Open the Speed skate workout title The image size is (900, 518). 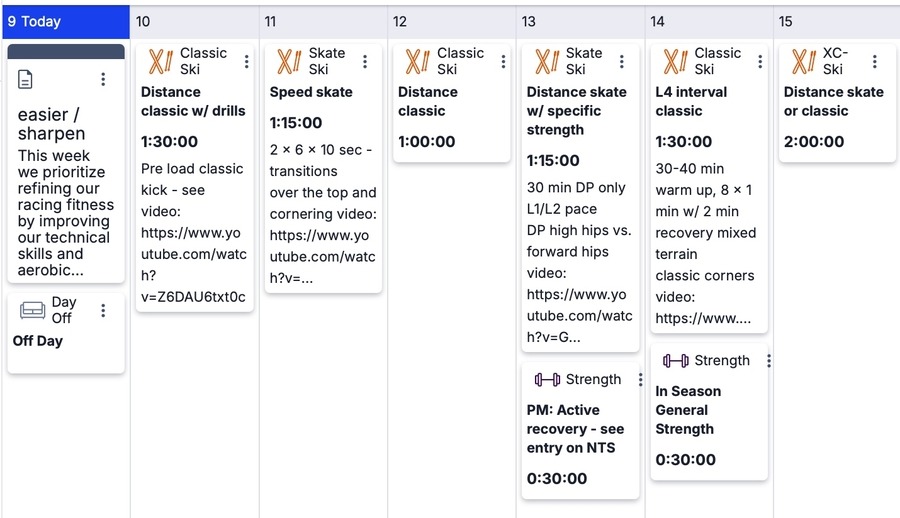tap(311, 92)
